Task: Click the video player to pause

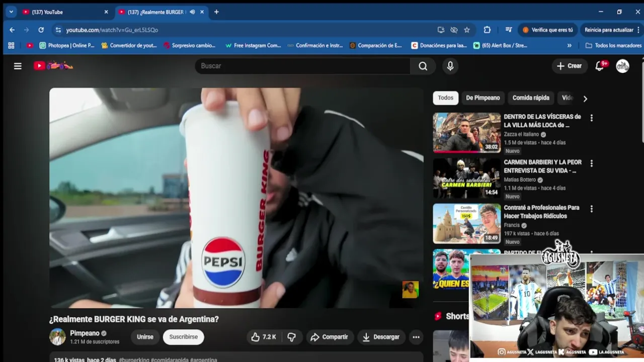Action: (x=236, y=198)
